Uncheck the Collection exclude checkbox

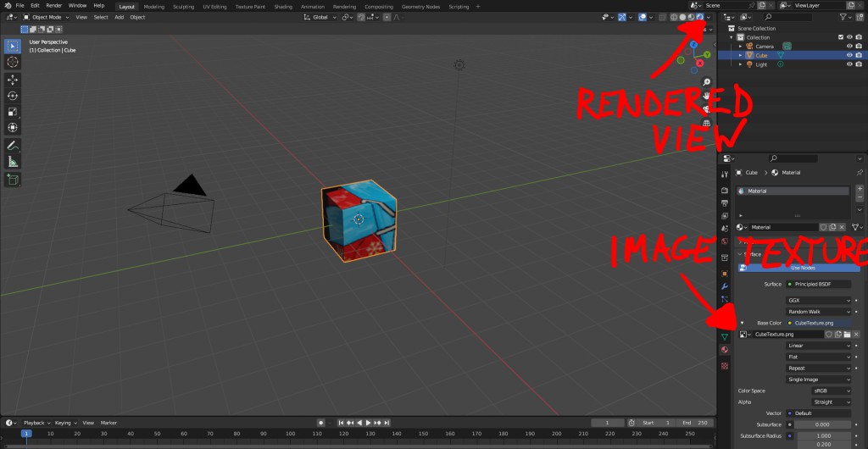click(840, 37)
